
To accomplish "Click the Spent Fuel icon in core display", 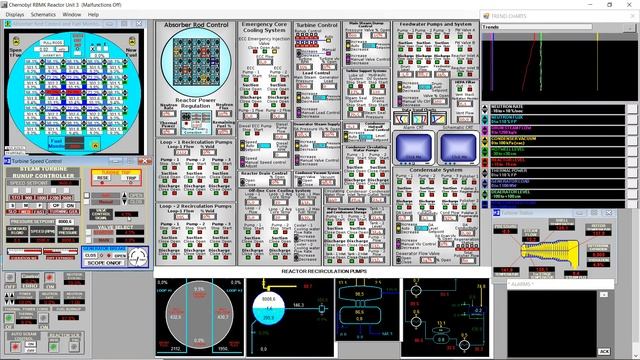I will click(16, 41).
